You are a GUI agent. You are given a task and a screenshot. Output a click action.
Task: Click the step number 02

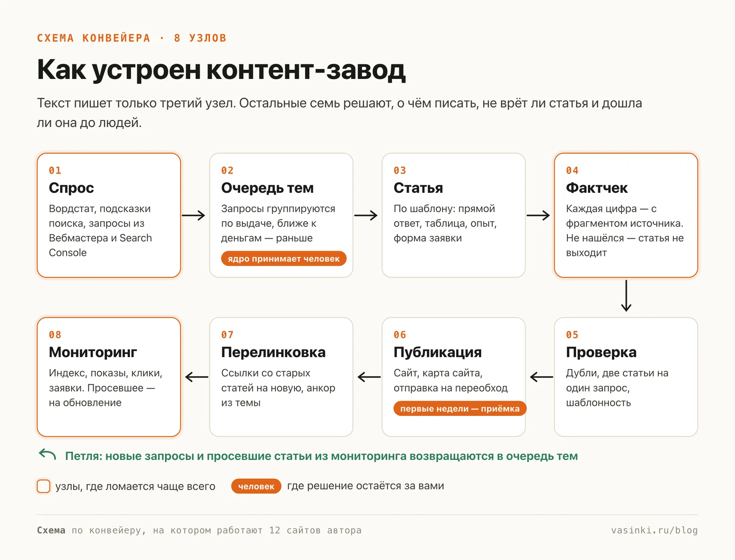227,170
